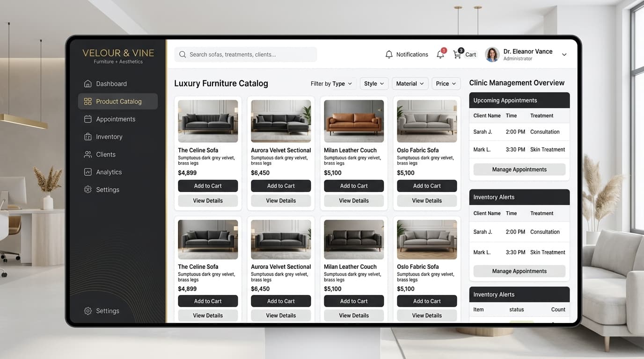This screenshot has width=644, height=359.
Task: View Details of the top-row Milan Leather Couch
Action: (354, 201)
